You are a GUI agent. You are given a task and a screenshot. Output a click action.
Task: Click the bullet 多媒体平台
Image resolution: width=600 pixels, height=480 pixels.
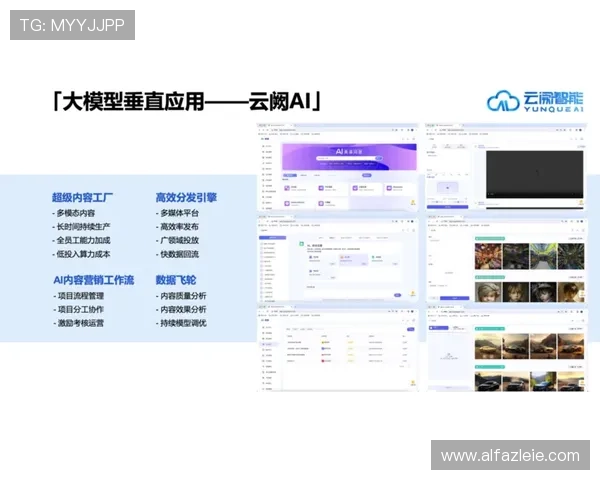point(177,213)
